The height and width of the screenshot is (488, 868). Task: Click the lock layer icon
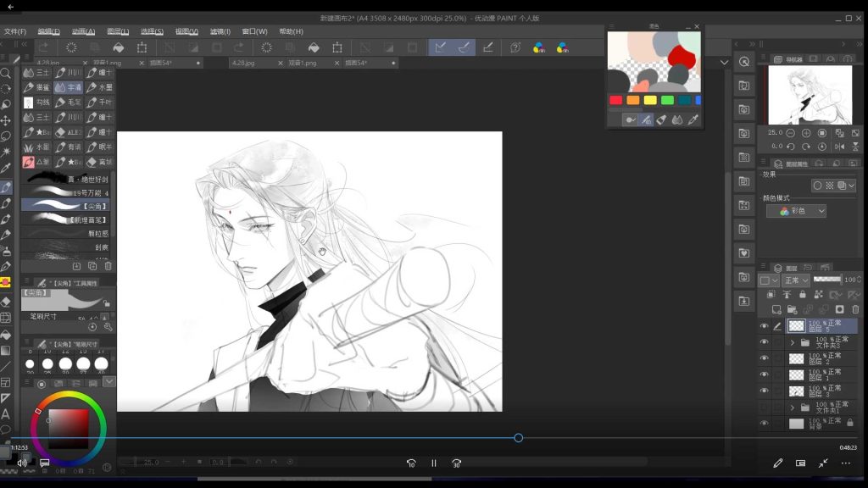pos(802,295)
